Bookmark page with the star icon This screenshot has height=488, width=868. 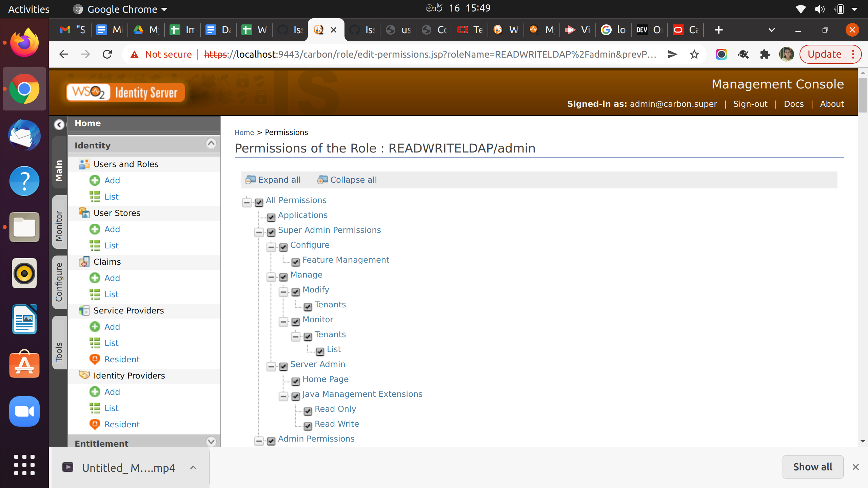694,54
